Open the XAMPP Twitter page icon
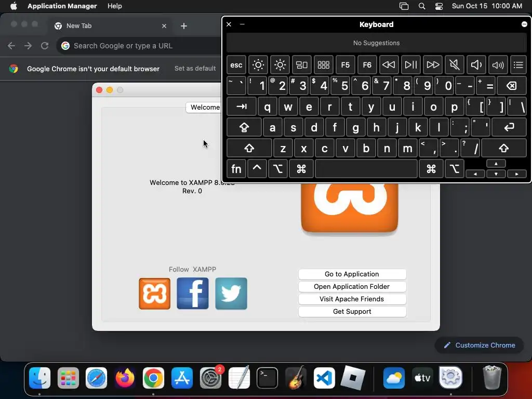532x399 pixels. (231, 294)
